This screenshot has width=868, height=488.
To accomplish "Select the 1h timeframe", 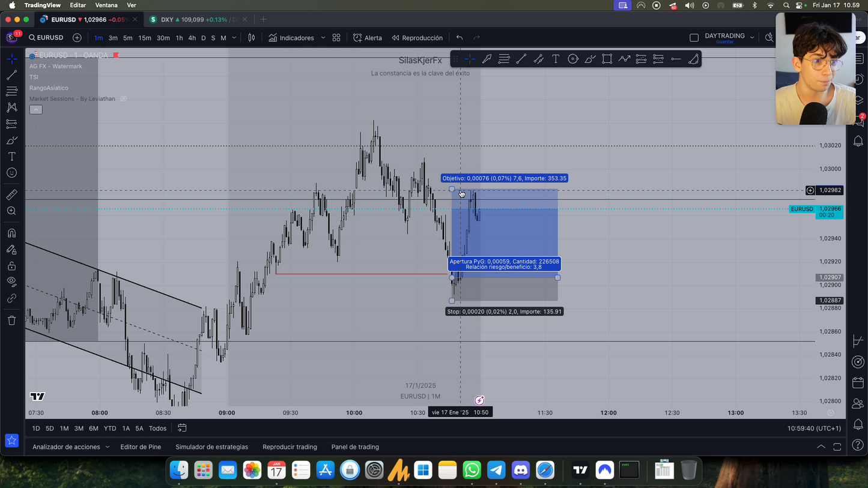I will coord(179,38).
